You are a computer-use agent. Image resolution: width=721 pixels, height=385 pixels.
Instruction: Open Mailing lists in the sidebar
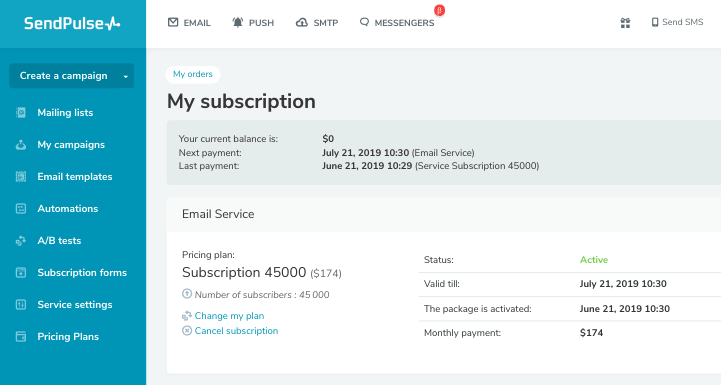click(x=65, y=113)
